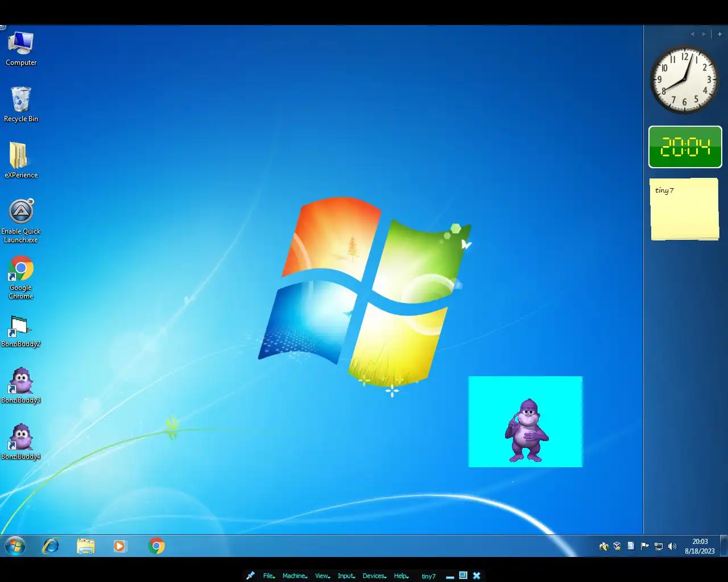728x582 pixels.
Task: Click the tiny7 label in mini toolbar
Action: [x=428, y=576]
